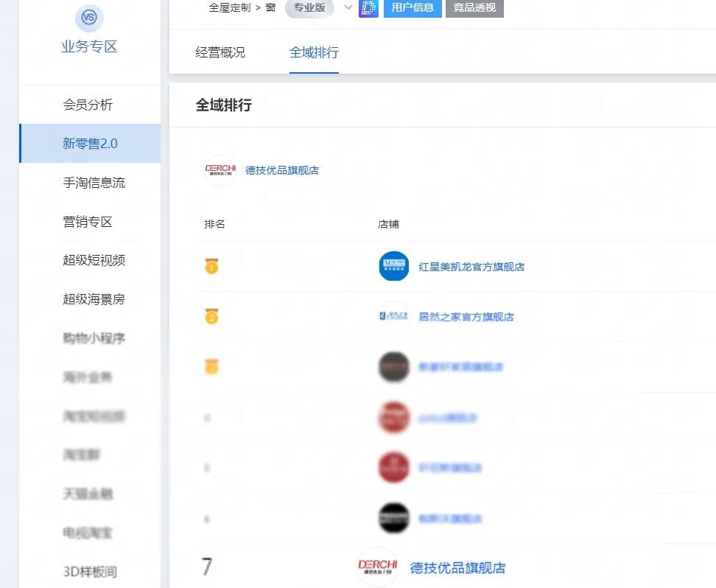Click the 红星美凯龙 blue store logo
716x588 pixels.
click(393, 266)
